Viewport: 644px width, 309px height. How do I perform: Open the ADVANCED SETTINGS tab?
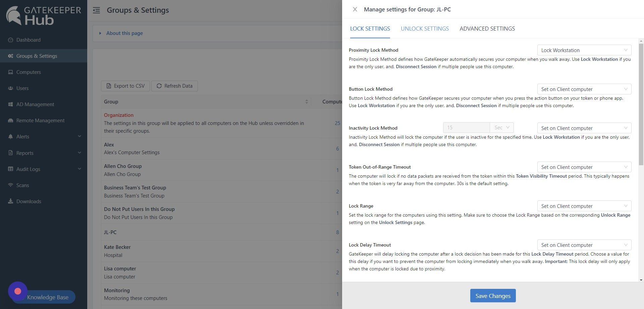point(487,29)
